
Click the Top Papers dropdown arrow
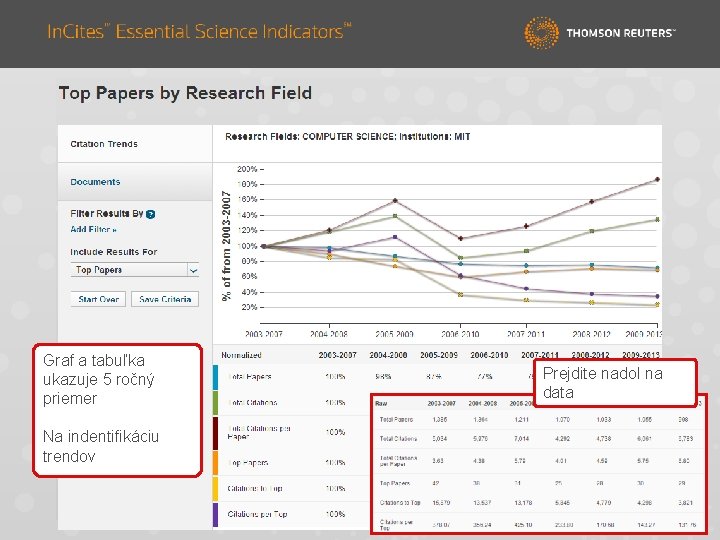[x=193, y=270]
